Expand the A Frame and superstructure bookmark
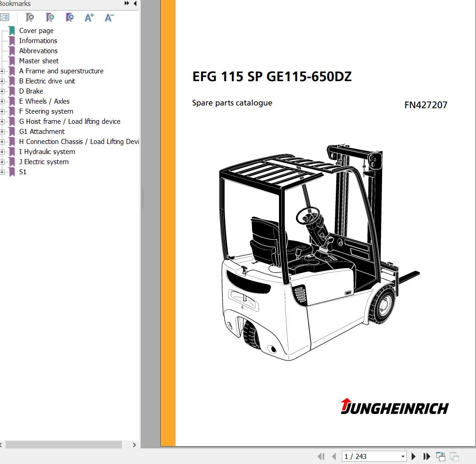Screen dimensions: 476x464 (x=2, y=71)
